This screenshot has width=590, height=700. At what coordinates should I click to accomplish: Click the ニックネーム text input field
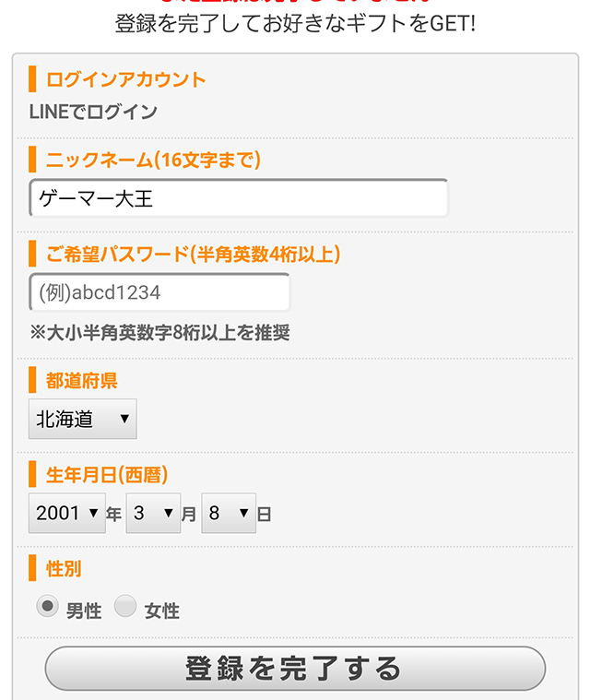point(238,198)
